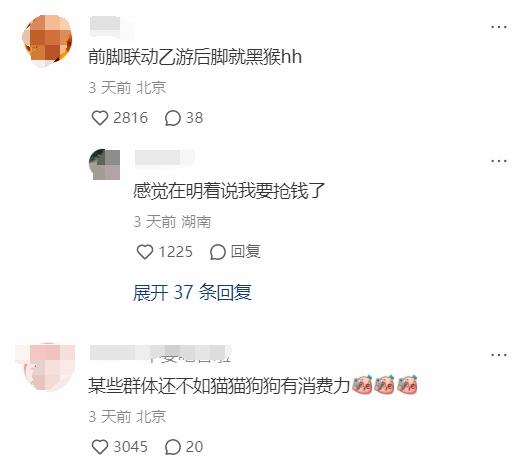Expand 展开 37 条回复 replies
Viewport: 524px width, 468px height.
pos(192,292)
